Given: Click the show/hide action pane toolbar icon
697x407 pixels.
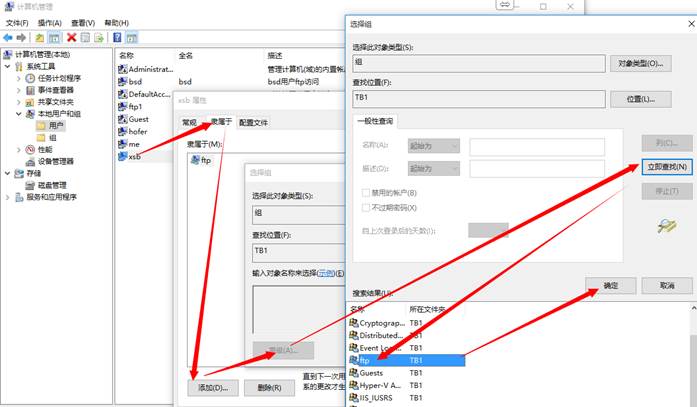Looking at the screenshot, I should click(x=132, y=38).
